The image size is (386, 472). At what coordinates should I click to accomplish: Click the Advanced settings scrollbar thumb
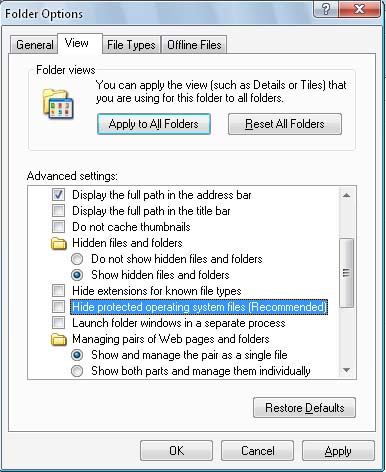[x=346, y=273]
